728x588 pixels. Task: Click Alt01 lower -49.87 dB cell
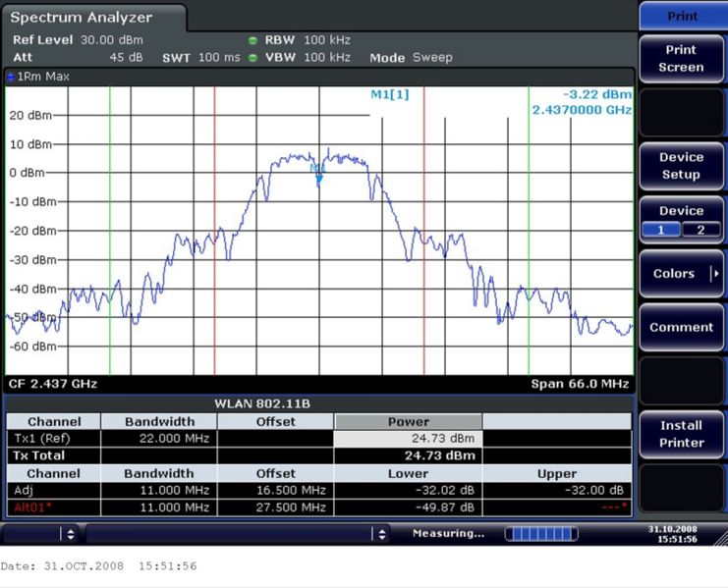click(408, 508)
